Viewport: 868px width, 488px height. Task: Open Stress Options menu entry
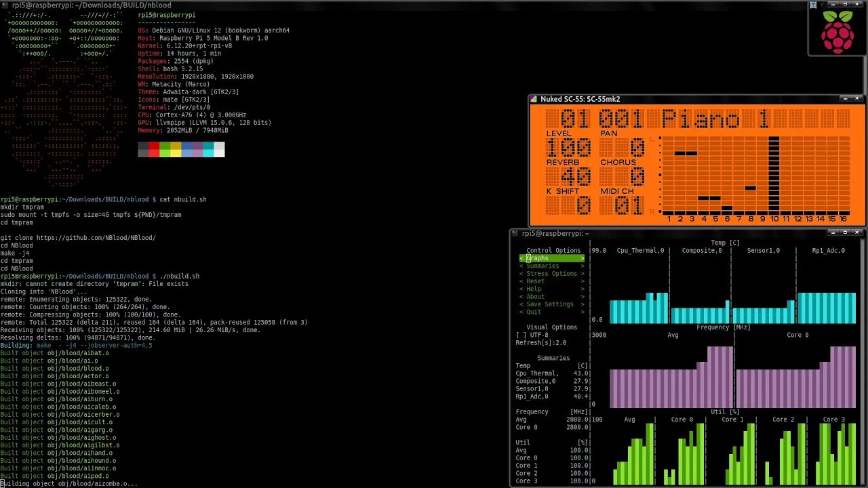coord(552,274)
